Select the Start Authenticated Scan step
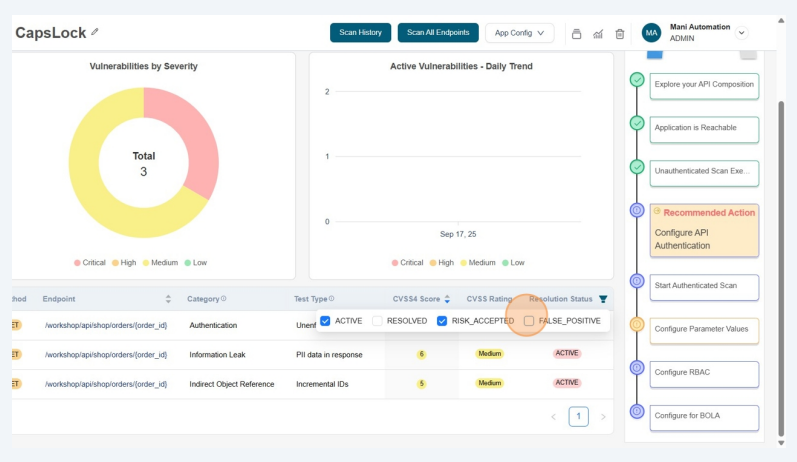The width and height of the screenshot is (797, 462). 704,286
